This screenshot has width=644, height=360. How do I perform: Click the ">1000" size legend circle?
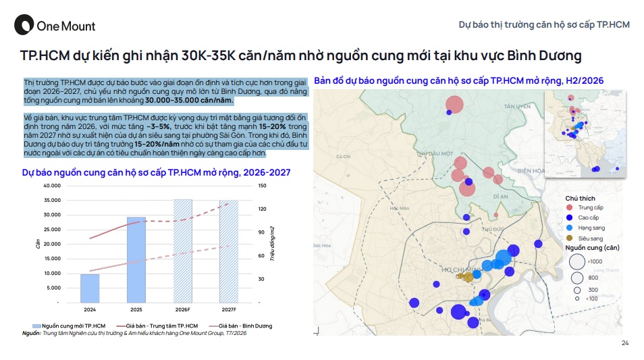point(577,261)
